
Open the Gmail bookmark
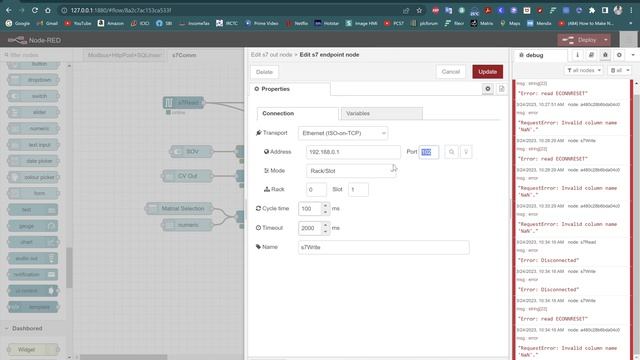47,23
